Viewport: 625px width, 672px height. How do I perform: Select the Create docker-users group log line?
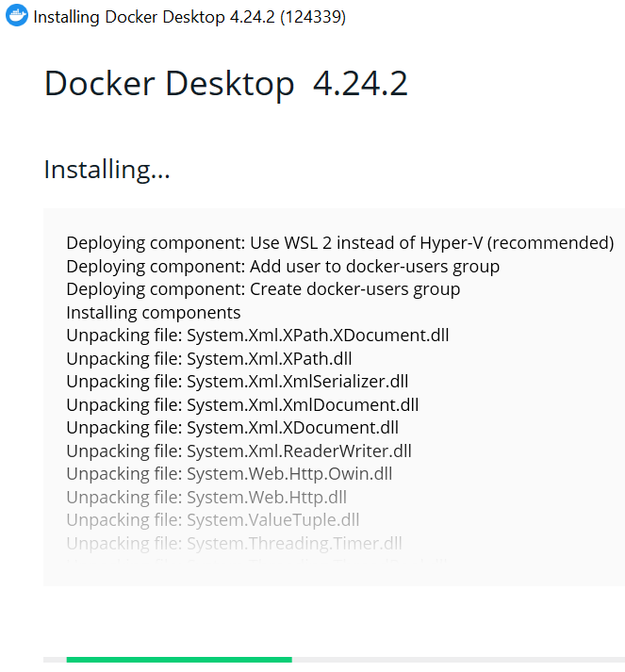[263, 289]
